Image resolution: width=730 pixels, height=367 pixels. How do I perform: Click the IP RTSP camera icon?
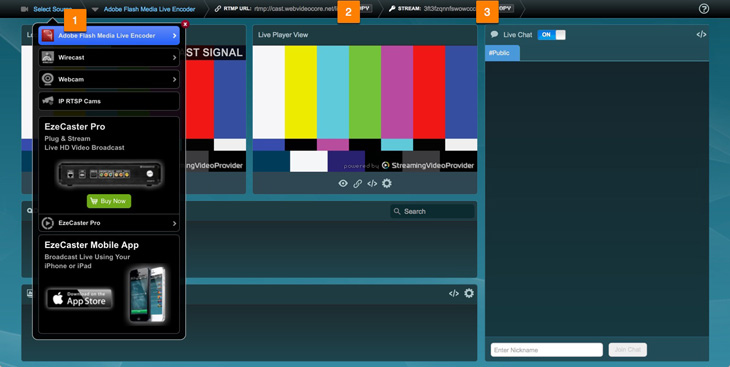[x=48, y=101]
